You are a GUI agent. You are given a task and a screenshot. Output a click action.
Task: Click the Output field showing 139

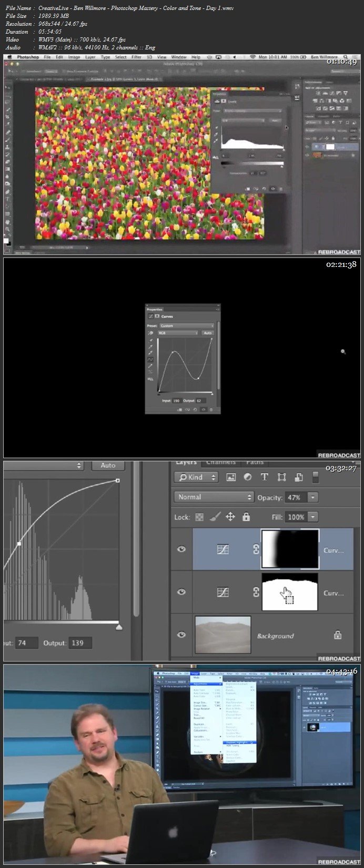coord(80,643)
